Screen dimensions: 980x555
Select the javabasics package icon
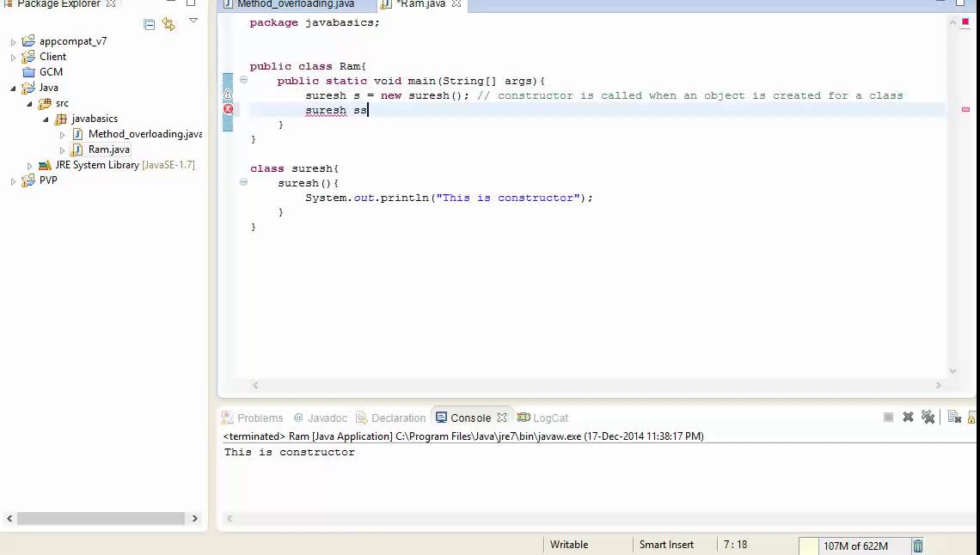(61, 119)
